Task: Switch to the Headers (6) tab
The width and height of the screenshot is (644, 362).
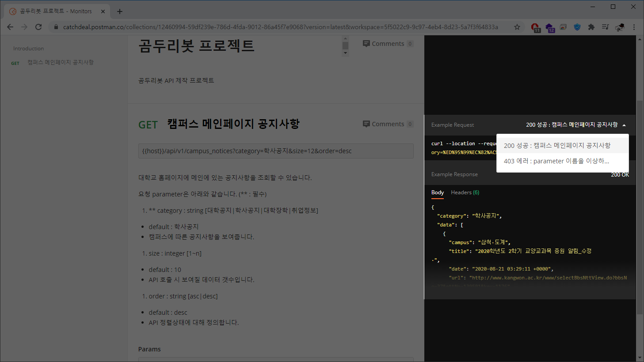Action: (465, 192)
